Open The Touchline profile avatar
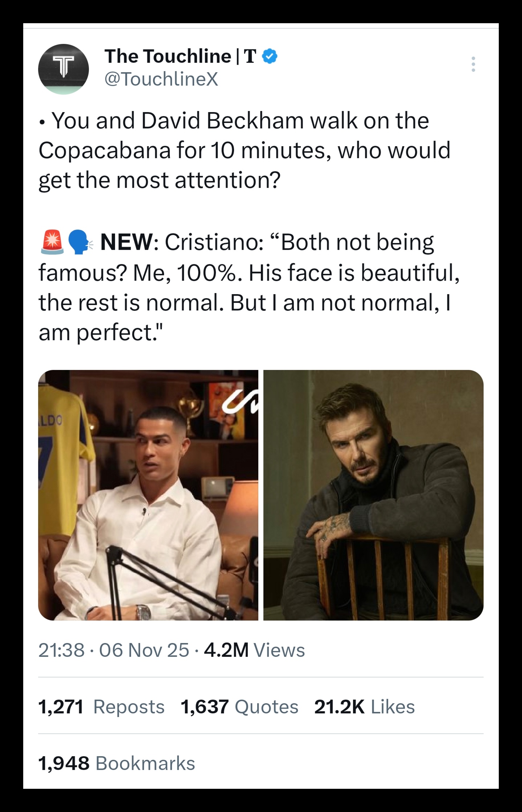Image resolution: width=522 pixels, height=812 pixels. [63, 69]
